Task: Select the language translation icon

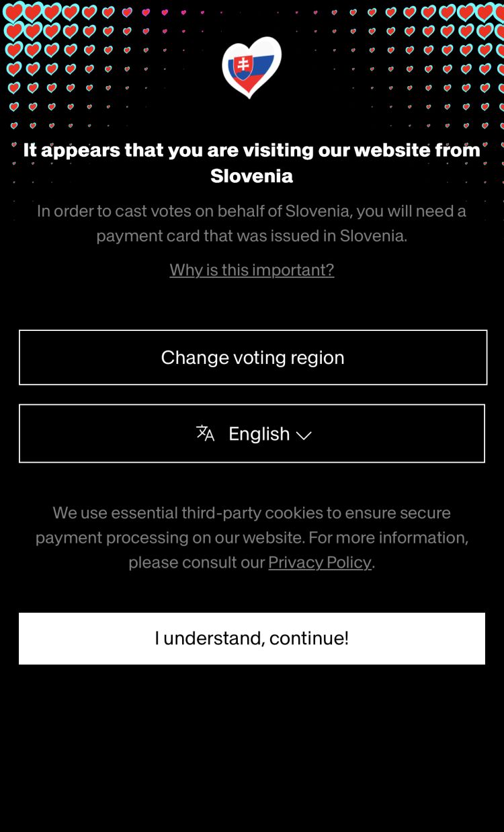Action: pyautogui.click(x=206, y=434)
